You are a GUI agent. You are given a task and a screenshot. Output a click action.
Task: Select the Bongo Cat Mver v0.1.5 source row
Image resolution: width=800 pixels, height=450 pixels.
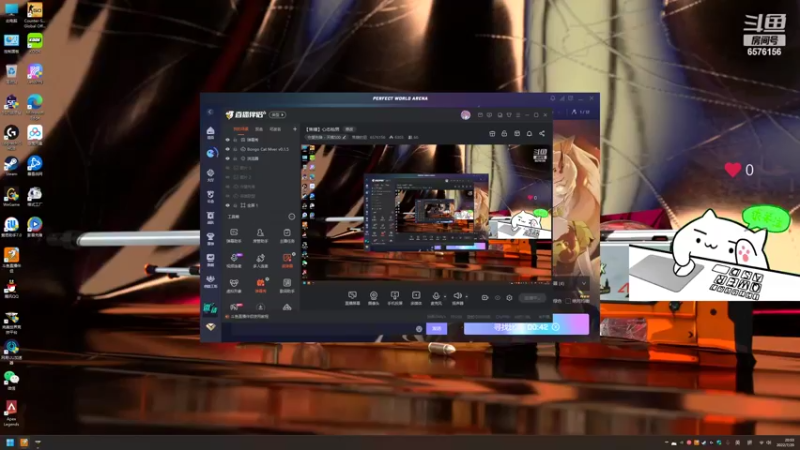pos(261,149)
